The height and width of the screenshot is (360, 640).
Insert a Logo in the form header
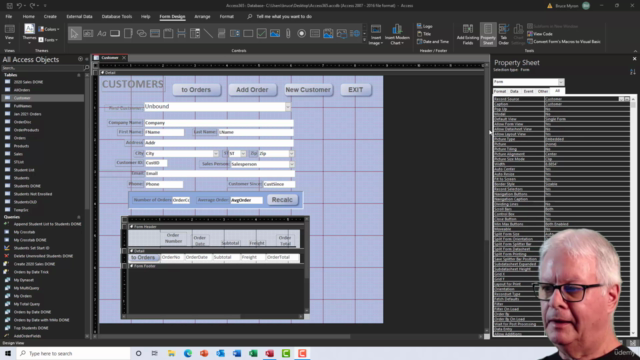point(424,26)
